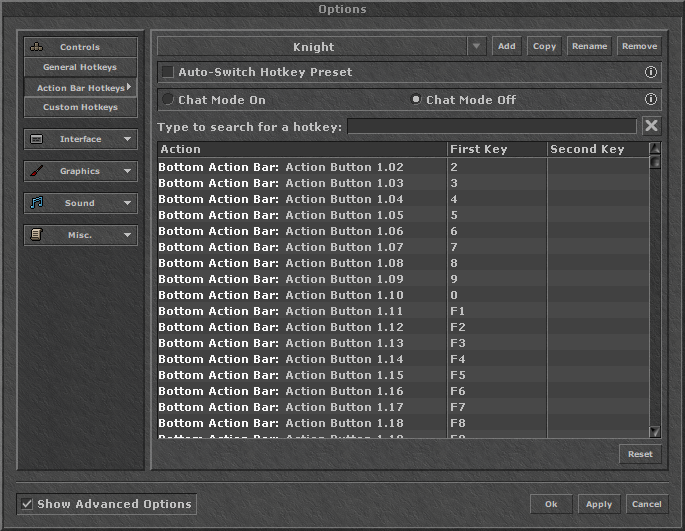
Task: Select row Action Button 1.11
Action: (x=403, y=311)
